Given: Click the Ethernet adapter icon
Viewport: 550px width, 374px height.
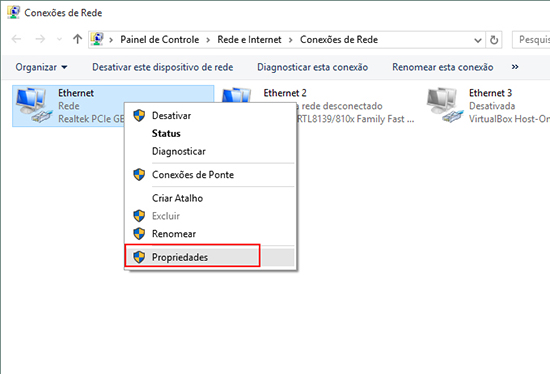Looking at the screenshot, I should click(x=33, y=105).
